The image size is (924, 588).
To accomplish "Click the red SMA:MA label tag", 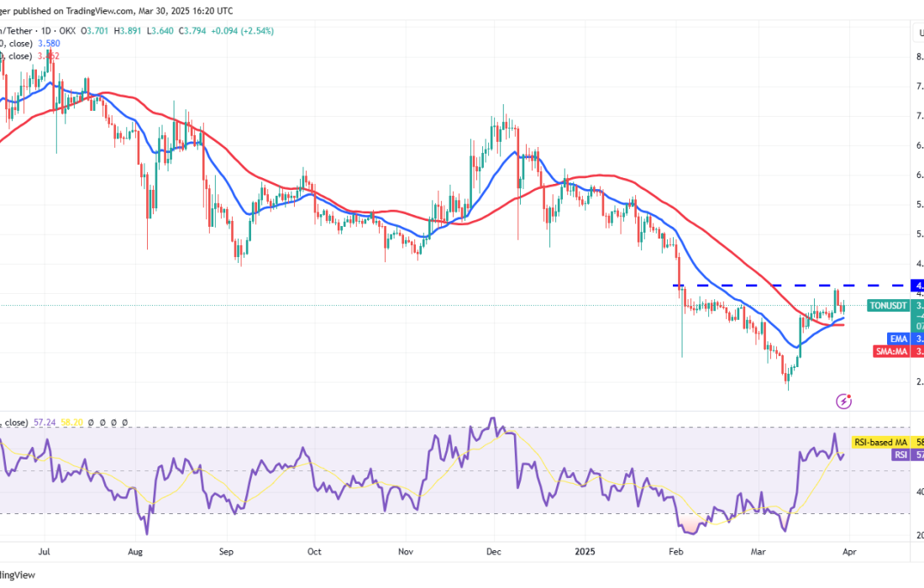I will pos(889,351).
